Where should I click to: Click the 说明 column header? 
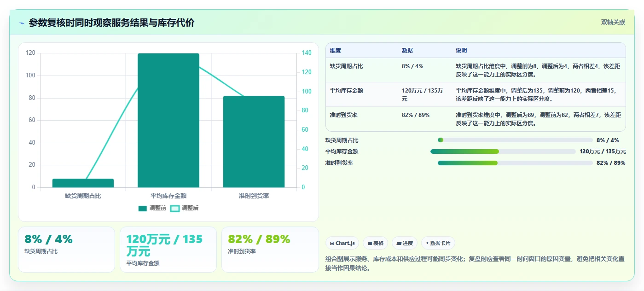(461, 51)
